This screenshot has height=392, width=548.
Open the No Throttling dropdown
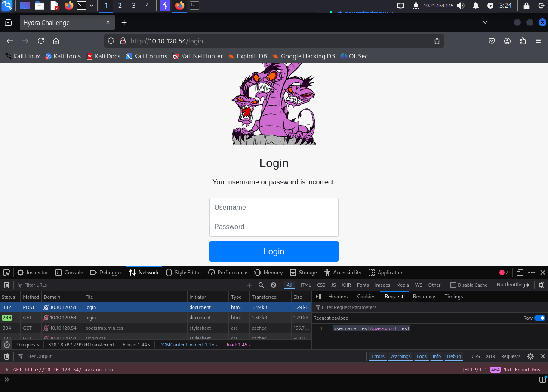(513, 285)
